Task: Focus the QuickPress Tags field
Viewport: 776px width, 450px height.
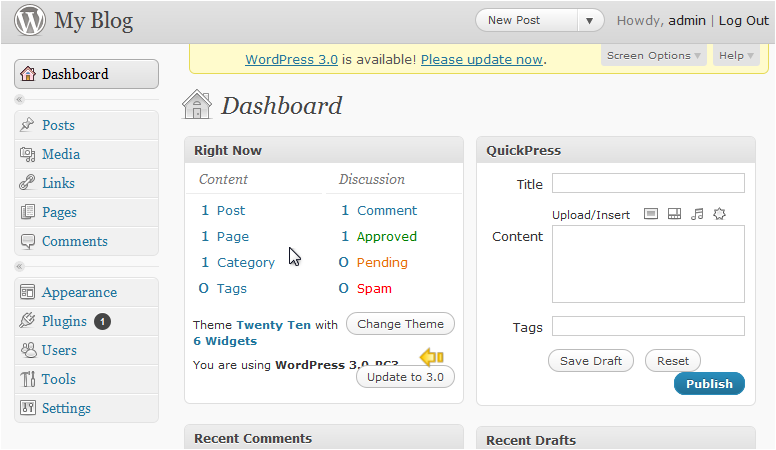Action: (648, 326)
